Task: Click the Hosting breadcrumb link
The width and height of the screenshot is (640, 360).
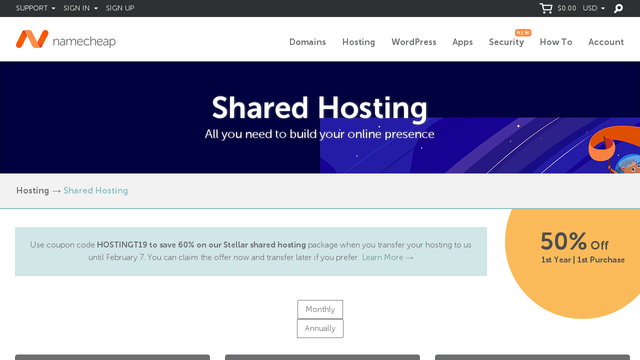Action: [33, 191]
